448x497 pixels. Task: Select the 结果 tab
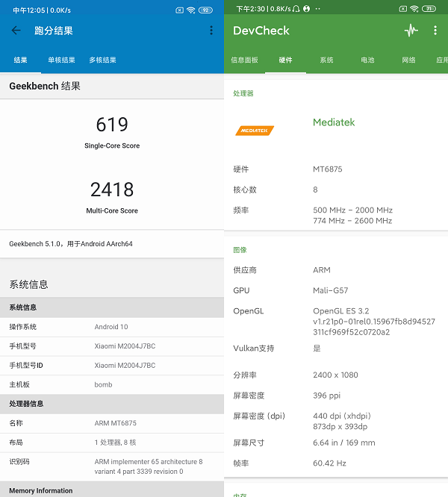[20, 60]
